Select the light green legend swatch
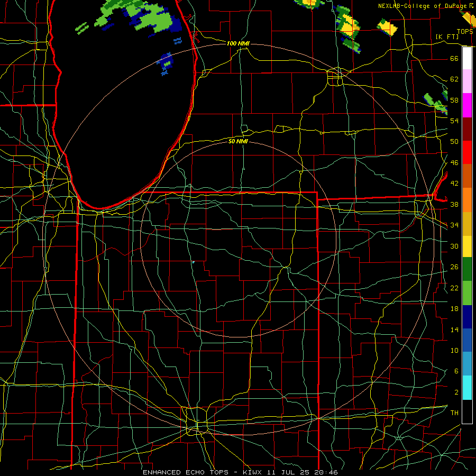 pyautogui.click(x=467, y=293)
